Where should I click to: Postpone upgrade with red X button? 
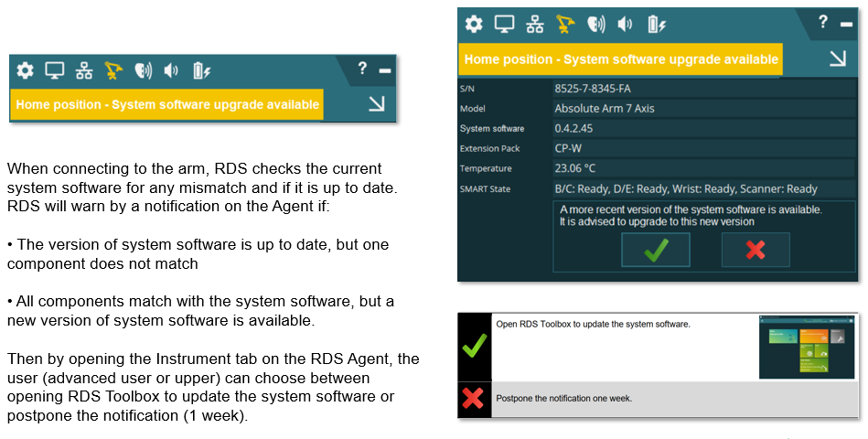(x=755, y=251)
